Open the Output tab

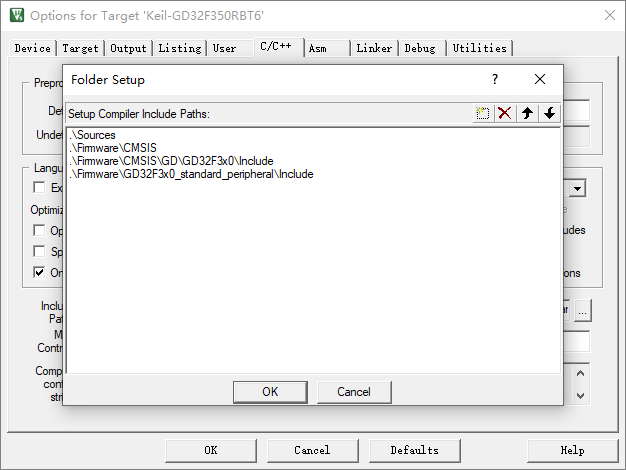point(129,48)
